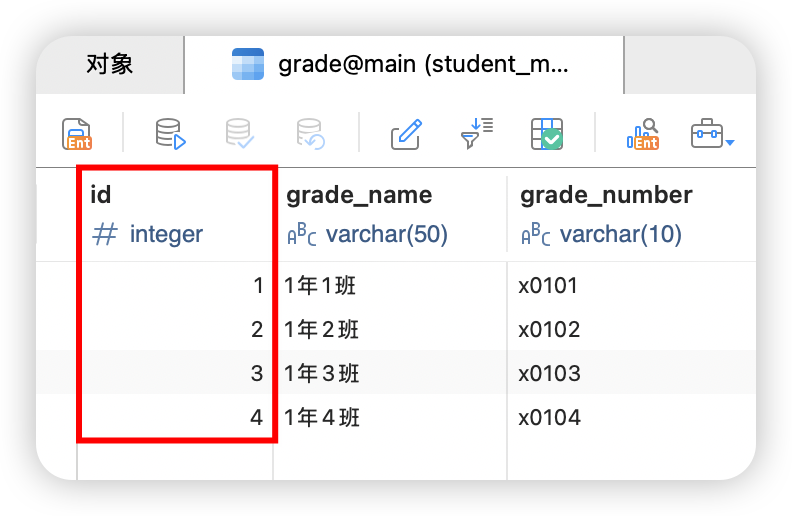
Task: Select the id cell with value 4
Action: (175, 418)
